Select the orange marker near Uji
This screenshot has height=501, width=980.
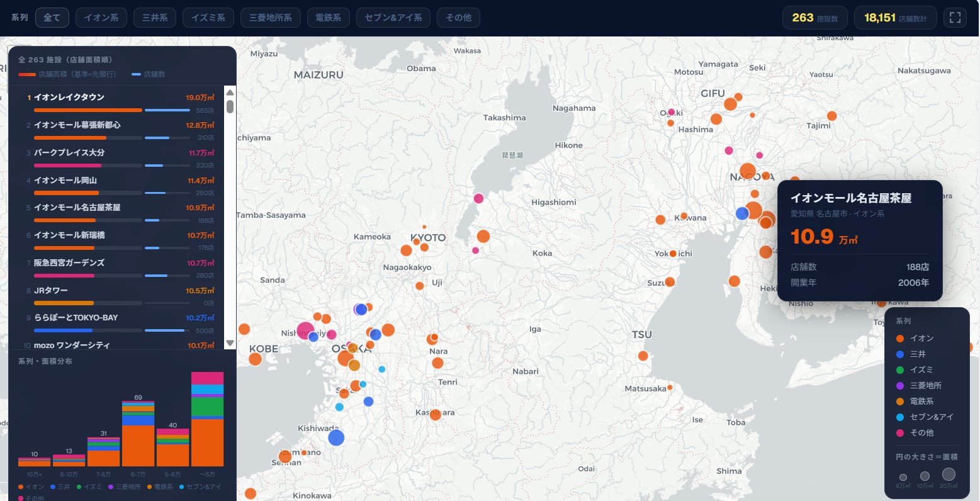pyautogui.click(x=420, y=286)
